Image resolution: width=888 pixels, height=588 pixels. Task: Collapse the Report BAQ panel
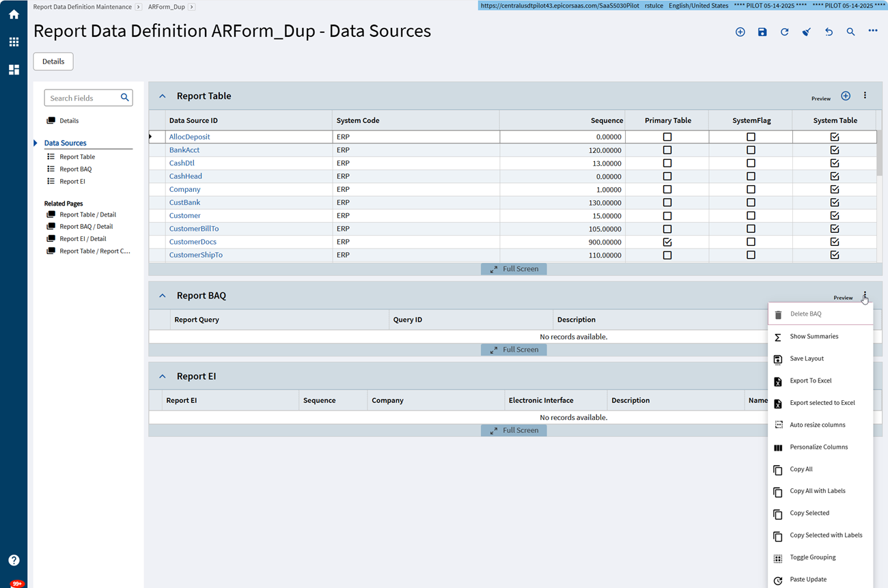[163, 296]
